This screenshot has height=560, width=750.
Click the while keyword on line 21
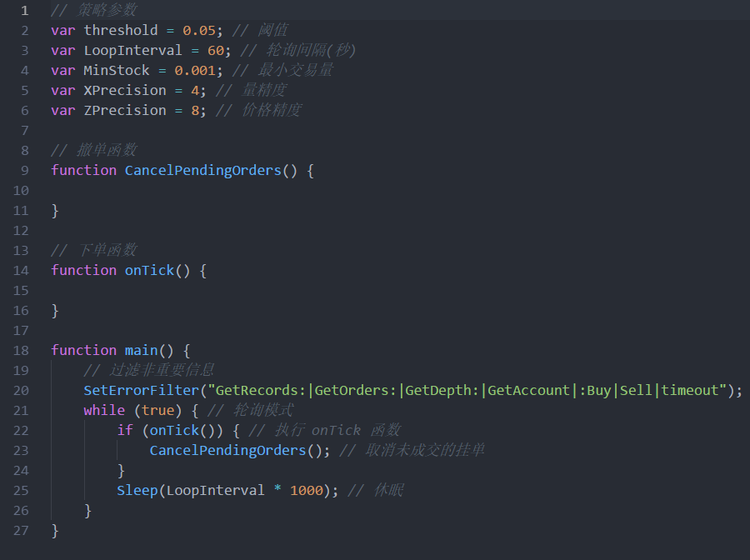pyautogui.click(x=103, y=411)
